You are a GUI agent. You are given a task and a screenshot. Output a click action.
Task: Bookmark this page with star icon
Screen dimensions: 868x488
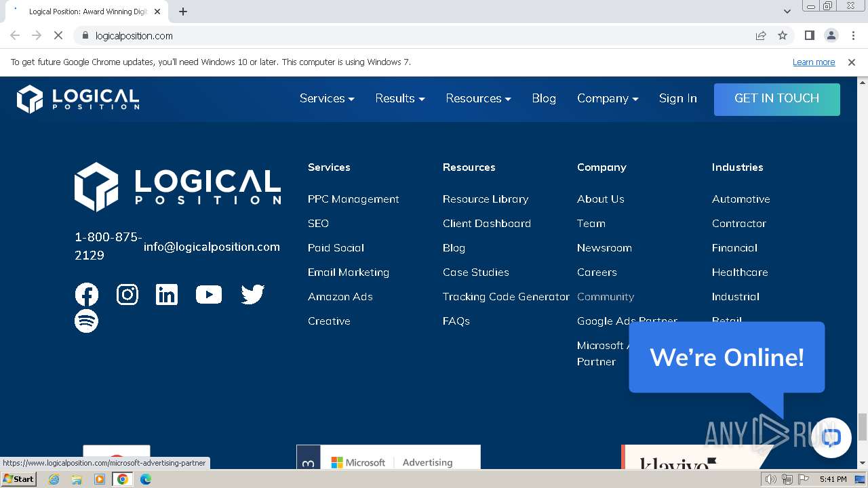click(x=783, y=36)
